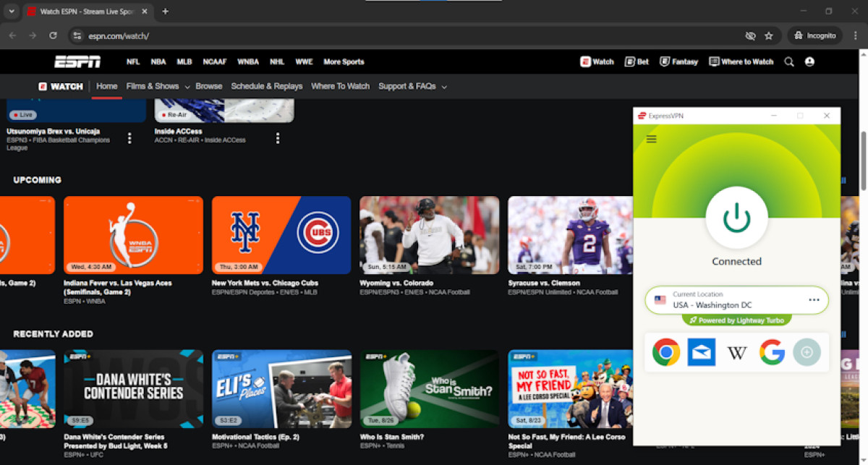This screenshot has width=868, height=465.
Task: Open options for Utsunomiya Brex vs. Unicaja
Action: point(129,138)
